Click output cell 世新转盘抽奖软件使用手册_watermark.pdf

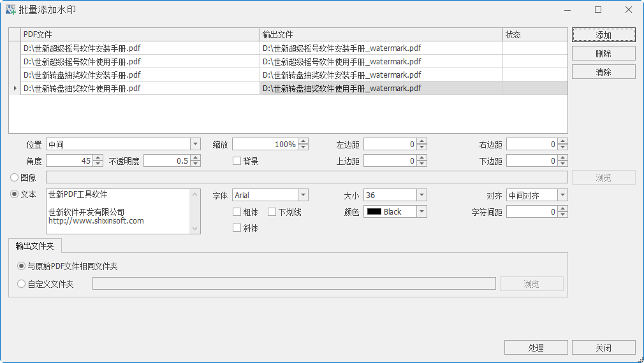click(381, 88)
